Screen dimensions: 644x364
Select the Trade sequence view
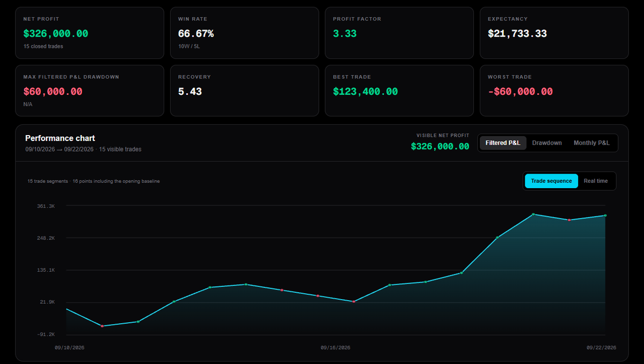pos(551,181)
